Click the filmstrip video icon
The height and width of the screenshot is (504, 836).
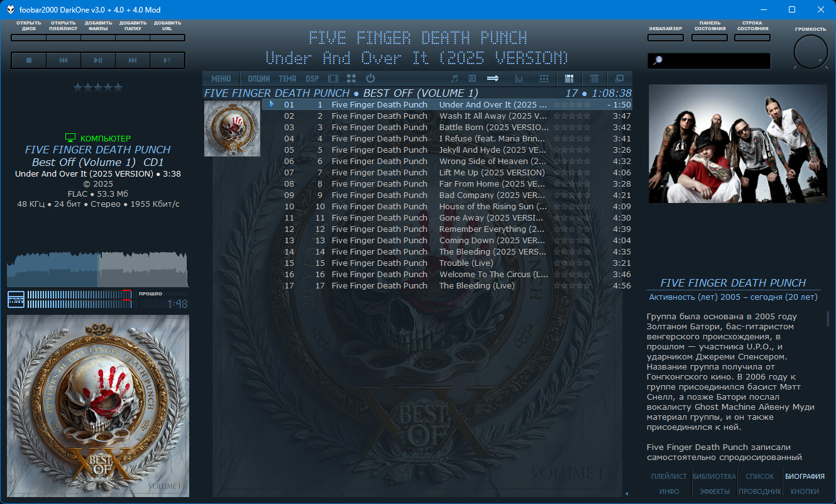[x=333, y=79]
